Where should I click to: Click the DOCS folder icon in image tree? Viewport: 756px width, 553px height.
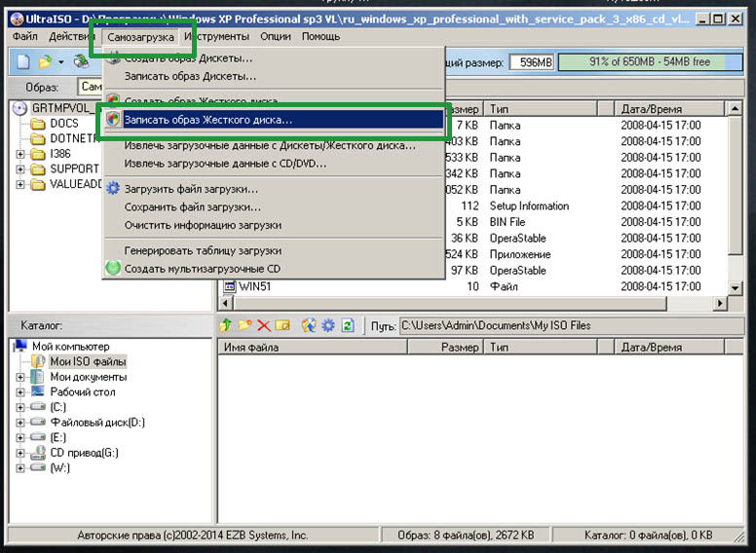[x=38, y=124]
